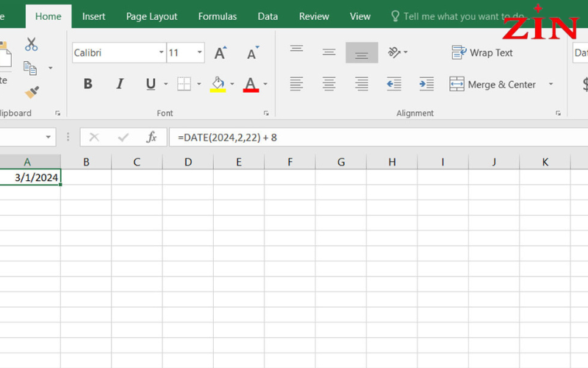The height and width of the screenshot is (368, 588).
Task: Open Merge & Center dropdown arrow
Action: tap(551, 84)
